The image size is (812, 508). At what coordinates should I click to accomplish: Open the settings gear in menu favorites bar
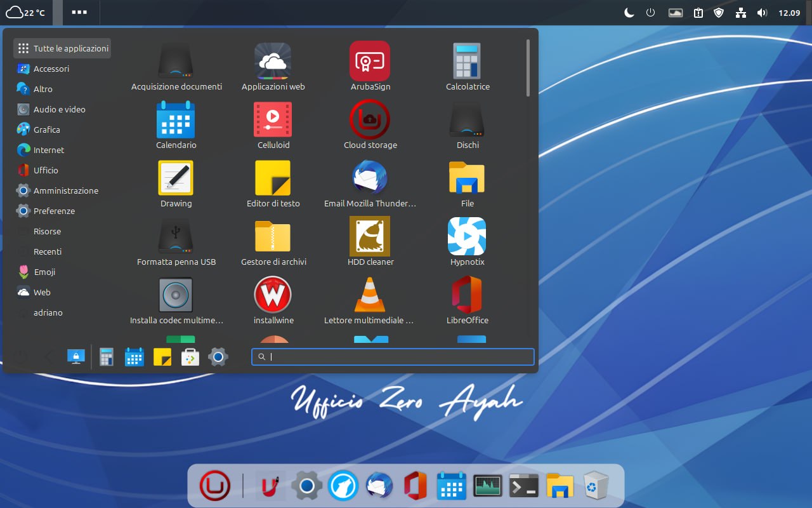tap(218, 357)
